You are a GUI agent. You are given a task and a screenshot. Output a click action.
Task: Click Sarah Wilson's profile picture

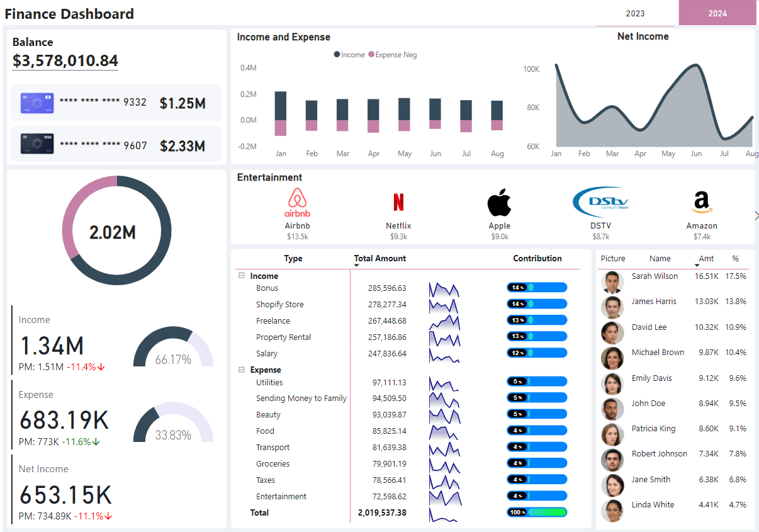(612, 281)
